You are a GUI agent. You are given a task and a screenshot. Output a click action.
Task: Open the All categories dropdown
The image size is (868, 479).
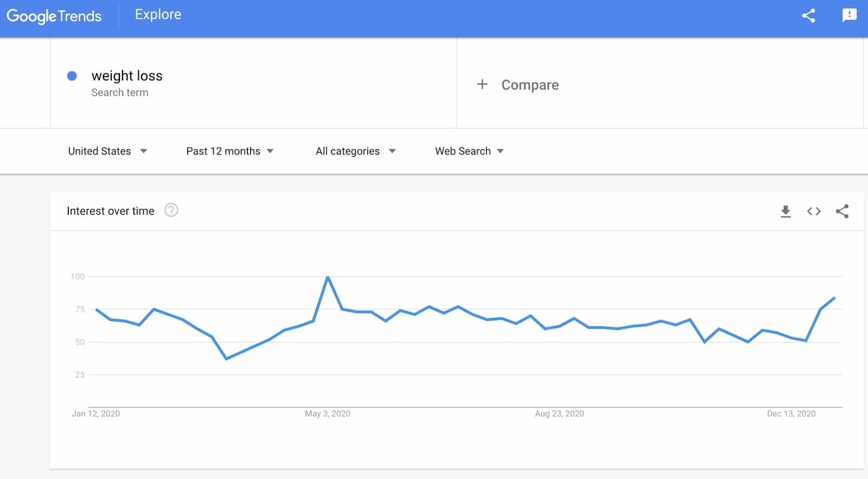[x=355, y=151]
